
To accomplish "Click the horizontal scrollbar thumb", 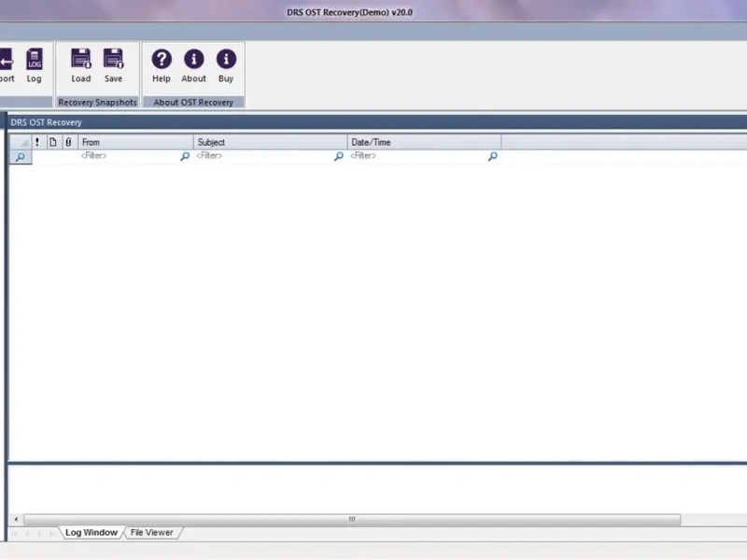I will [x=353, y=519].
